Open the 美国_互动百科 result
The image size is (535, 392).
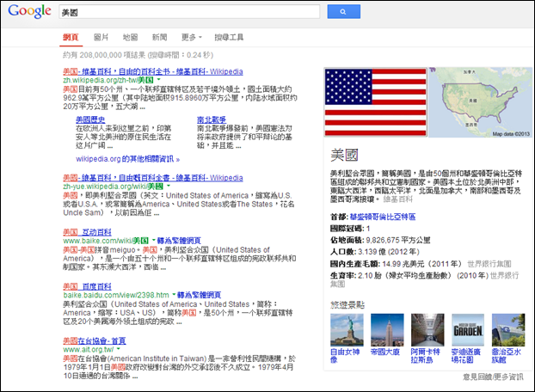(87, 232)
